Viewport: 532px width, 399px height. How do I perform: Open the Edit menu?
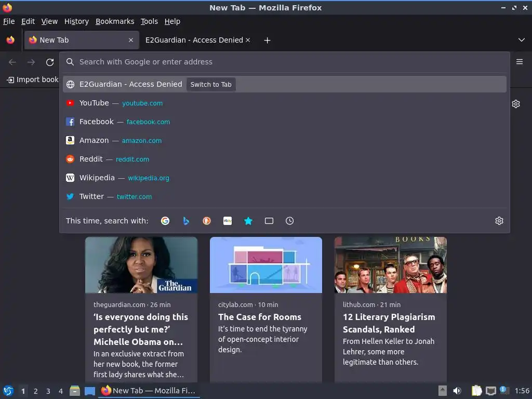28,21
